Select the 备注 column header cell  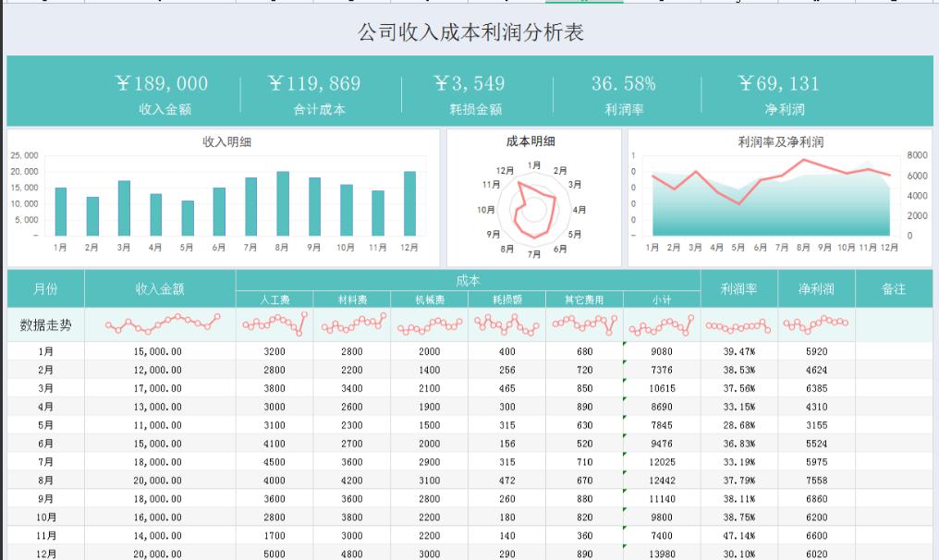click(895, 288)
